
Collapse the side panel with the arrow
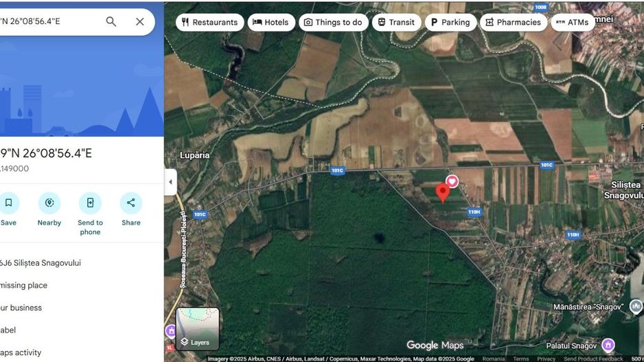coord(170,182)
